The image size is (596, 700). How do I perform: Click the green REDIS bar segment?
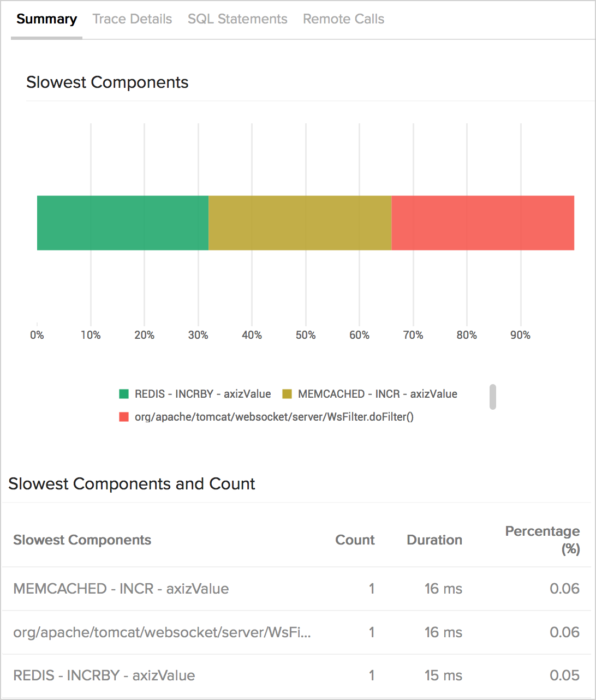click(x=123, y=223)
